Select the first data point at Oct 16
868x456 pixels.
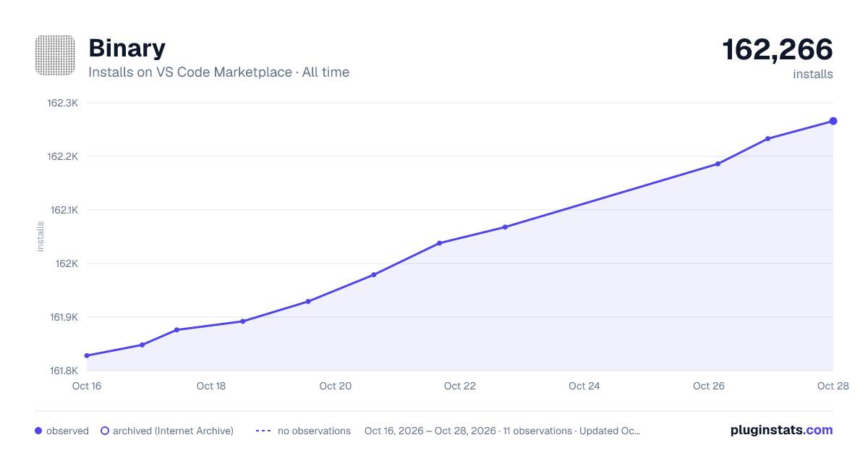(87, 355)
